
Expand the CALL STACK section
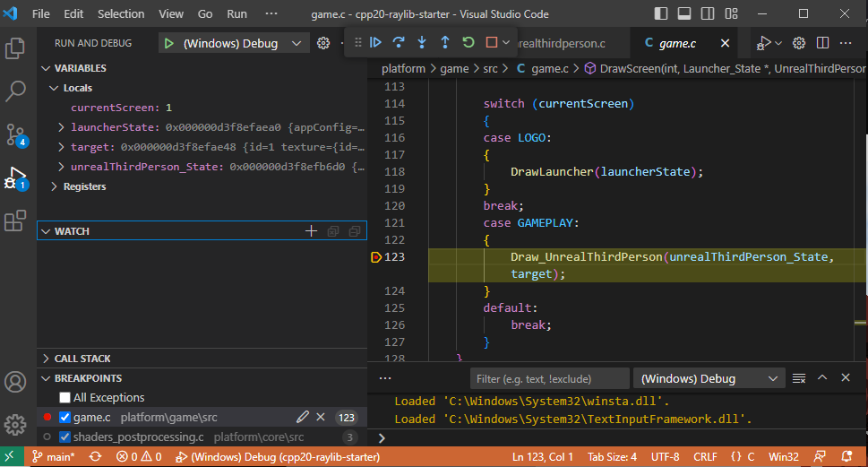tap(46, 359)
